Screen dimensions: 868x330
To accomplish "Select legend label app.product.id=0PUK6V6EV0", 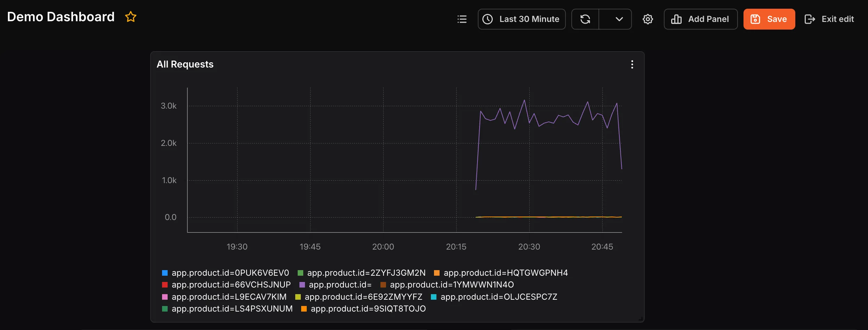I will point(230,273).
